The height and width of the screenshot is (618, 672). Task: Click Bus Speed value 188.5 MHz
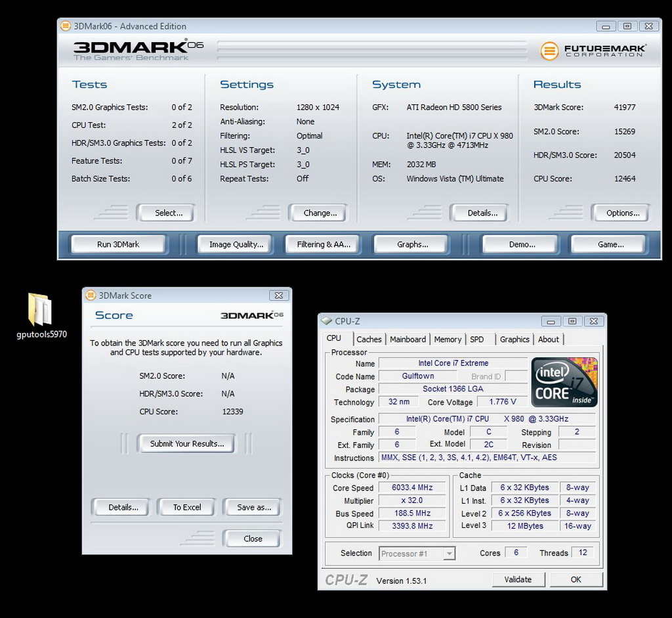click(412, 514)
